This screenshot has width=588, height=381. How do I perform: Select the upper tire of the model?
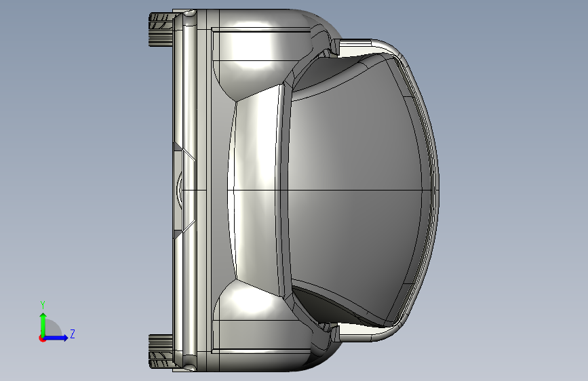click(x=162, y=30)
